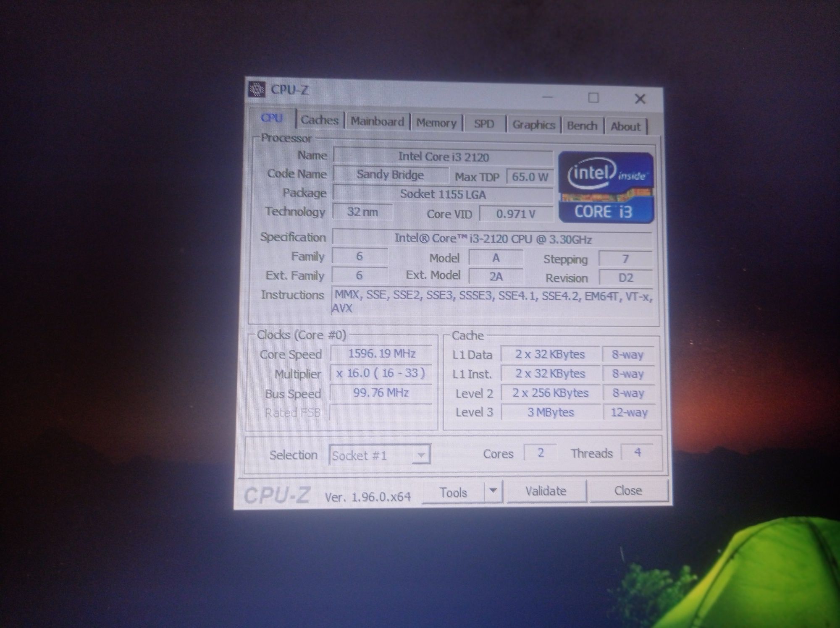
Task: Click the Revision value 'D2'
Action: pyautogui.click(x=625, y=277)
